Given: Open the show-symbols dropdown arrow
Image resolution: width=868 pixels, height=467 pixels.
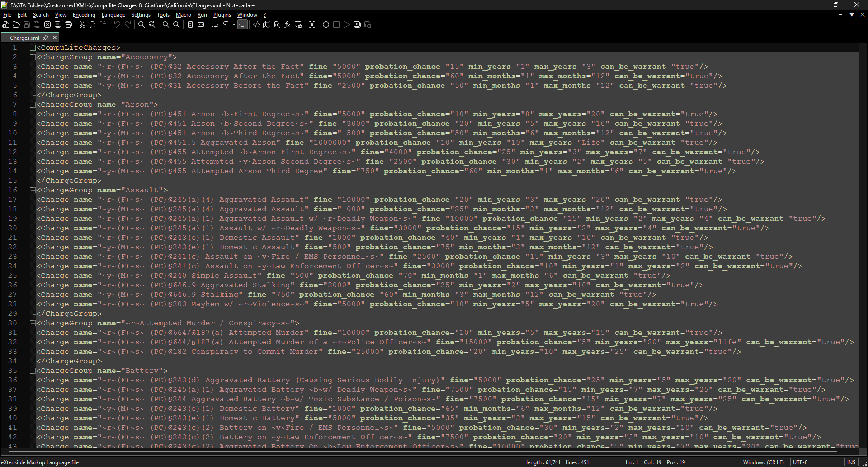Looking at the screenshot, I should click(234, 25).
